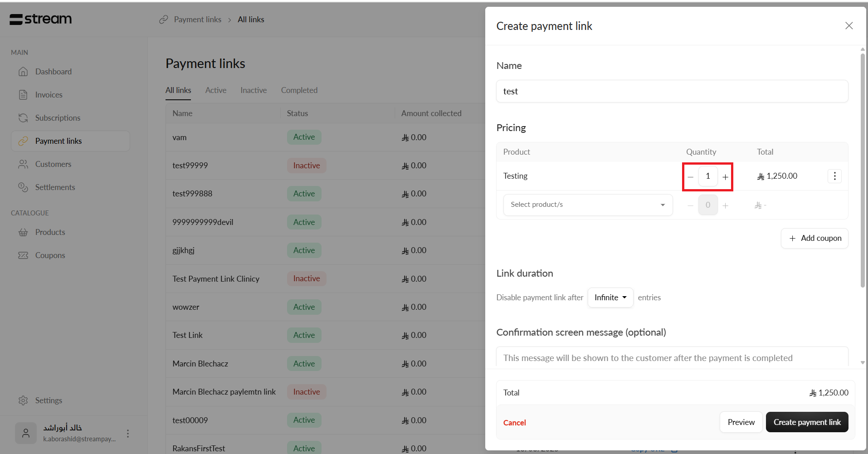This screenshot has height=454, width=868.
Task: Click the Customers people icon
Action: pyautogui.click(x=23, y=164)
